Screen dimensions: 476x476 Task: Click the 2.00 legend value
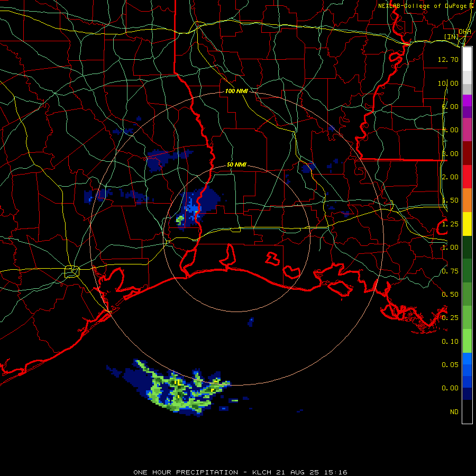[x=450, y=177]
